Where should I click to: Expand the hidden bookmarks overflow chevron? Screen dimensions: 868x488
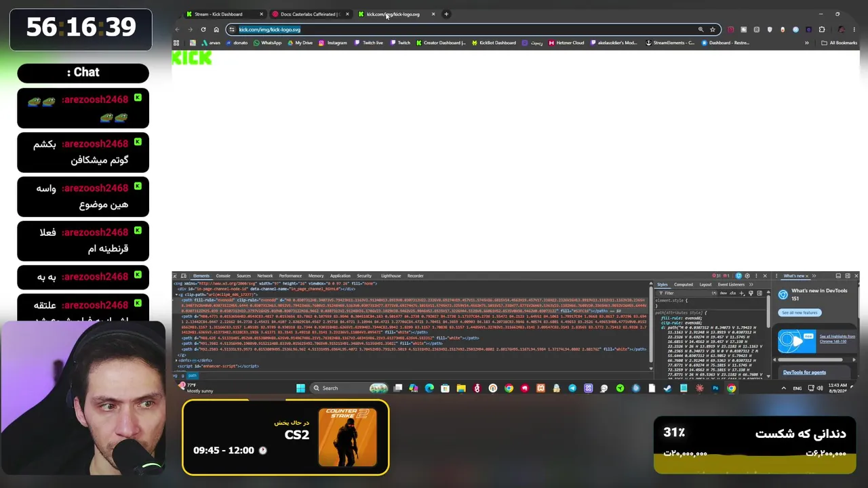point(806,43)
